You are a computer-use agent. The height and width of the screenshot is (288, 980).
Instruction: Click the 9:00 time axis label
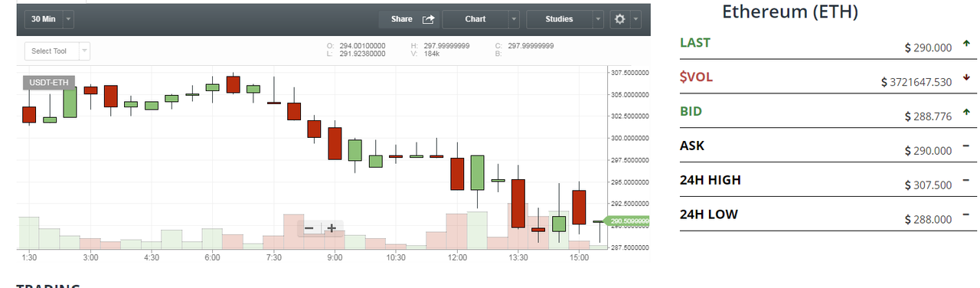(335, 258)
